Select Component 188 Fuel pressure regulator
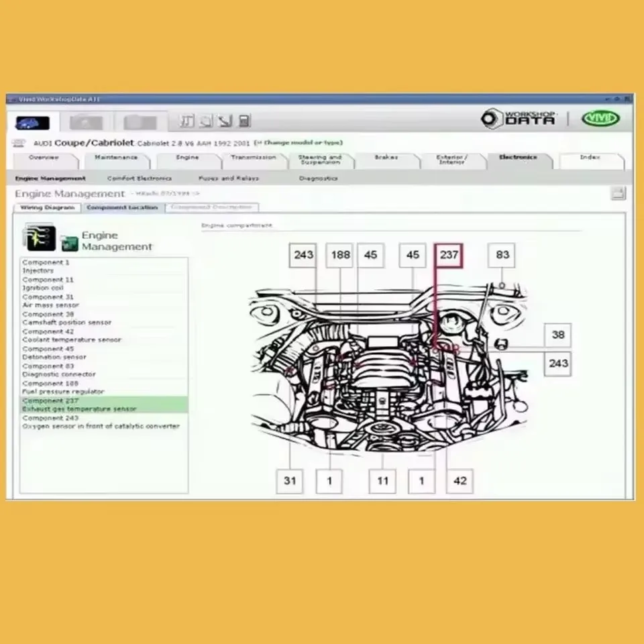Image resolution: width=644 pixels, height=644 pixels. tap(103, 387)
